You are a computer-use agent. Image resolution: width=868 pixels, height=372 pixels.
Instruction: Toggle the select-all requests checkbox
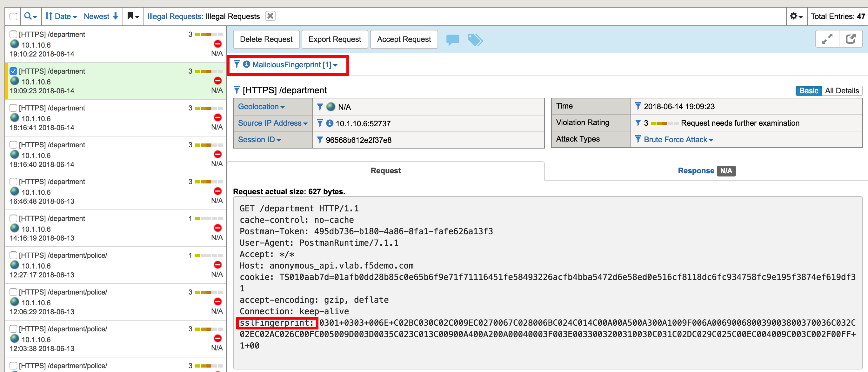(x=13, y=17)
